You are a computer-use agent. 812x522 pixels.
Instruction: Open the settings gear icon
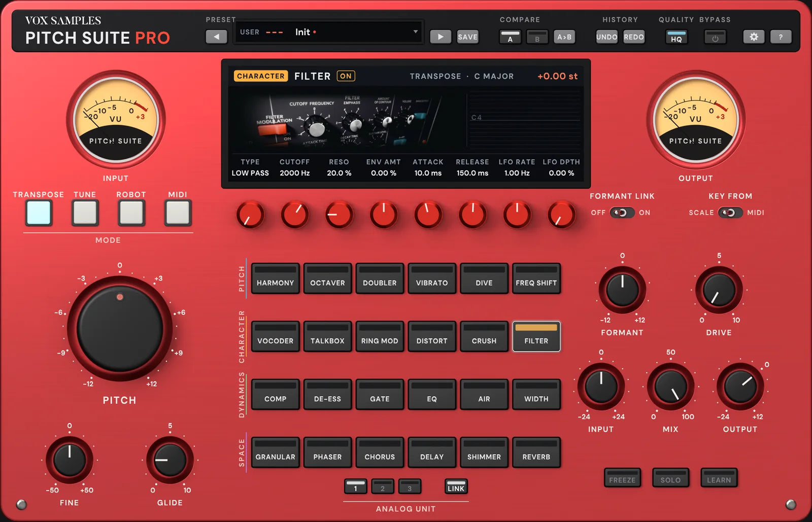[x=754, y=37]
